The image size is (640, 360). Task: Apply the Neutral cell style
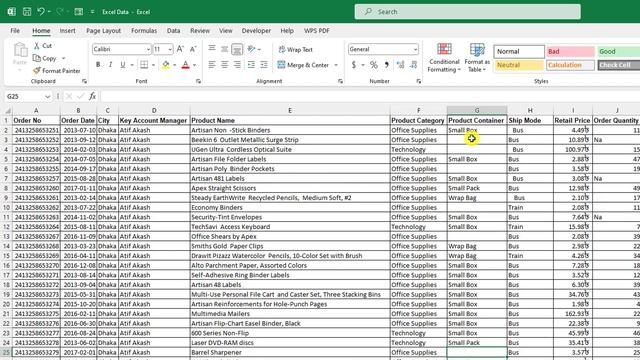519,65
